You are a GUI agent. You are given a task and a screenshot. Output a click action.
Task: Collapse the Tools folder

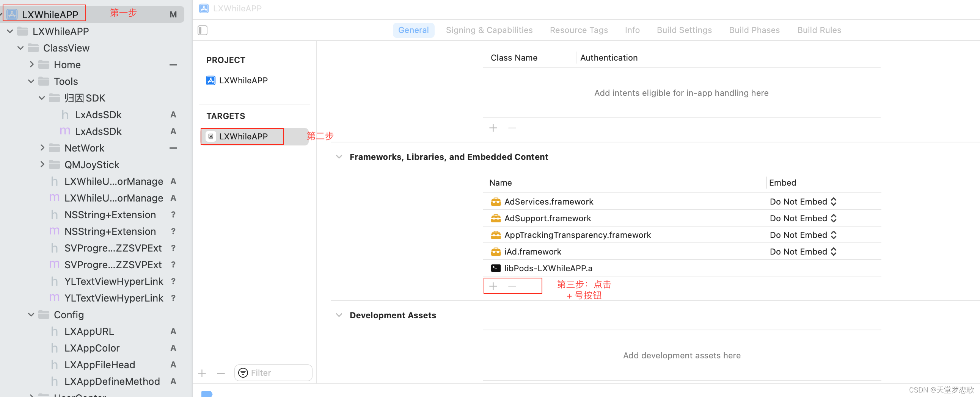tap(31, 81)
